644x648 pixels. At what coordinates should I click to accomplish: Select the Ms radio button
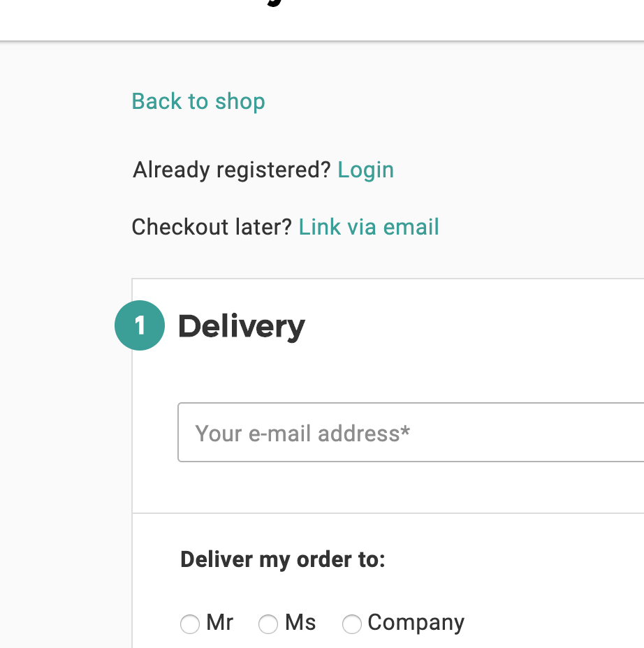(x=268, y=624)
